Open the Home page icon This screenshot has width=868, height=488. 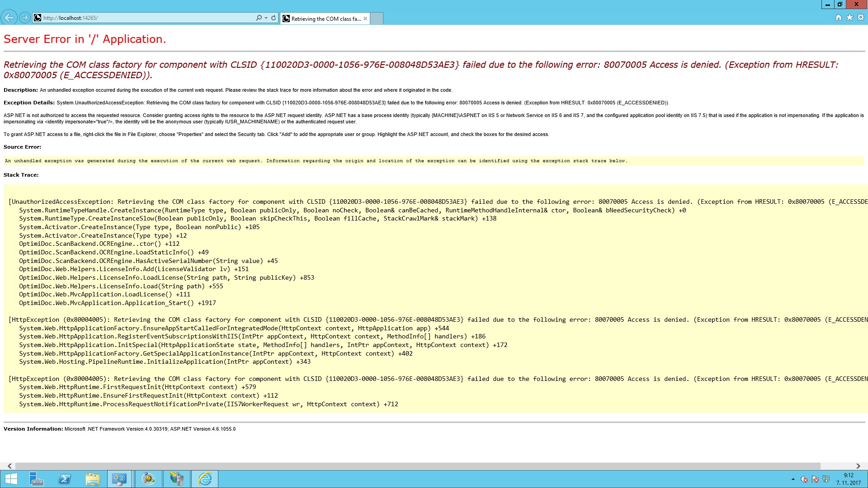click(839, 18)
